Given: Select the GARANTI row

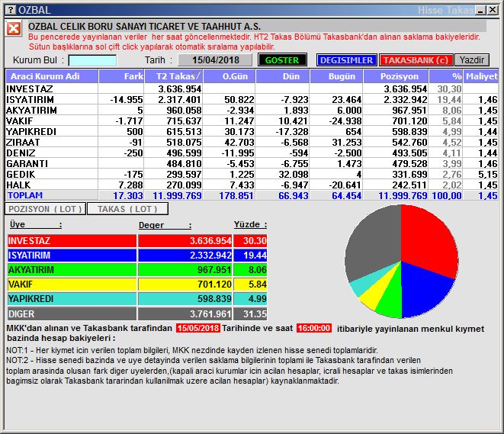Looking at the screenshot, I should tap(252, 164).
